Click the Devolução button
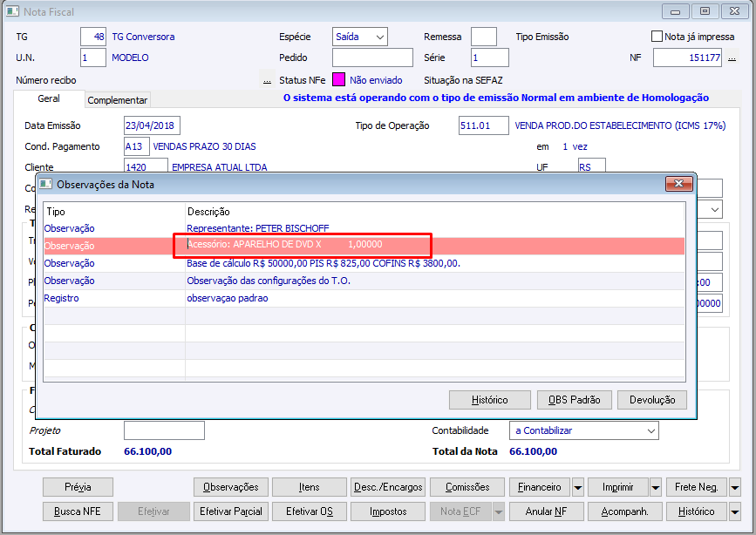 point(652,400)
